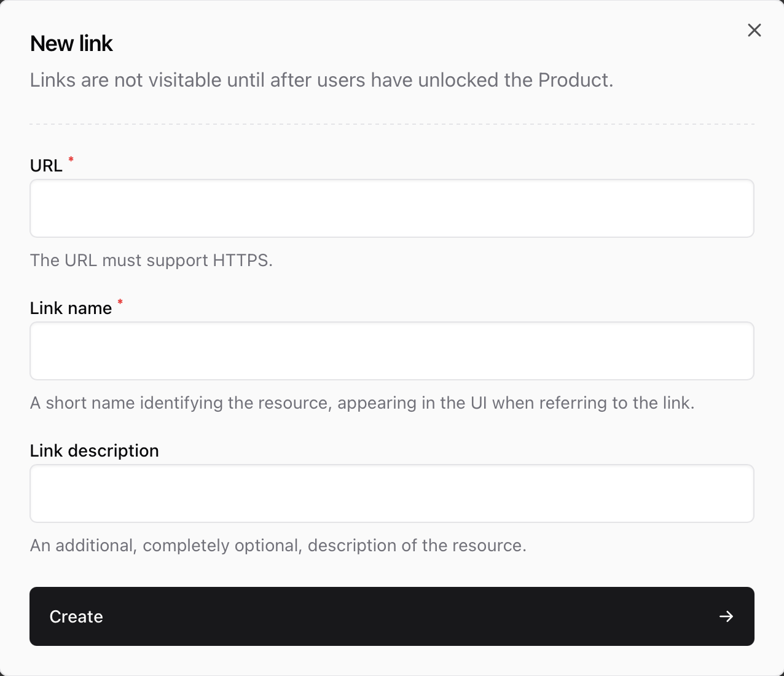
Task: Click the URL field label
Action: coord(46,165)
